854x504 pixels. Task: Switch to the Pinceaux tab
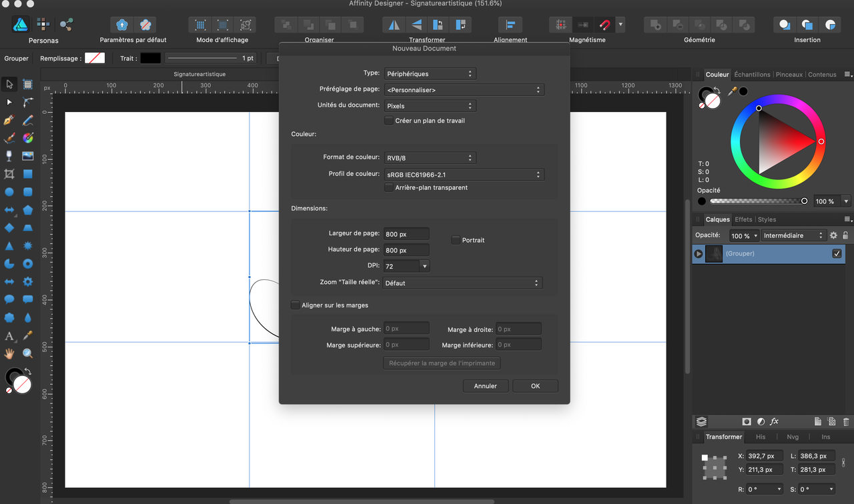(789, 75)
